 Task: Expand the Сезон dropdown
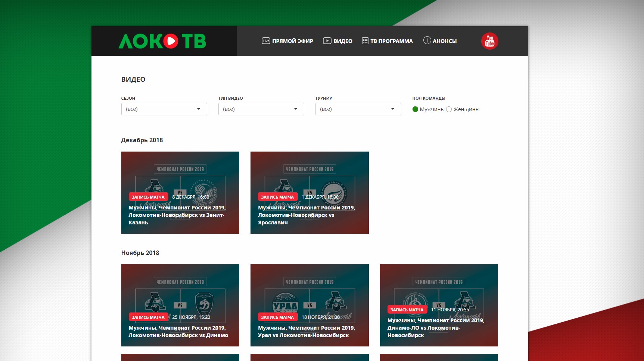point(164,109)
